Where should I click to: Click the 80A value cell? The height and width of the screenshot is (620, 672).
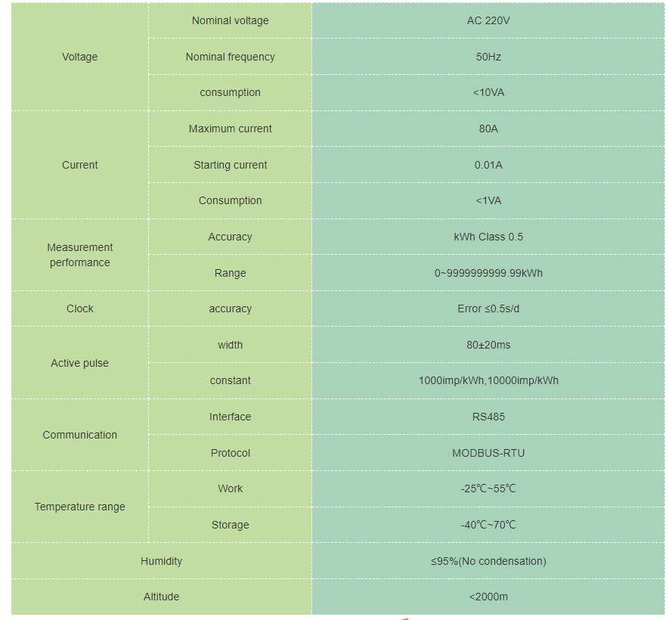click(x=488, y=129)
